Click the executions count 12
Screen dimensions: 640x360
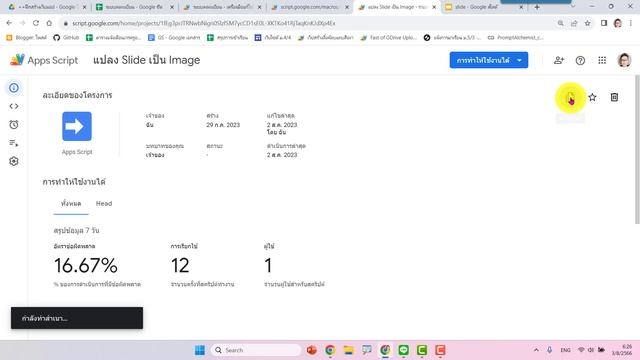pos(180,265)
